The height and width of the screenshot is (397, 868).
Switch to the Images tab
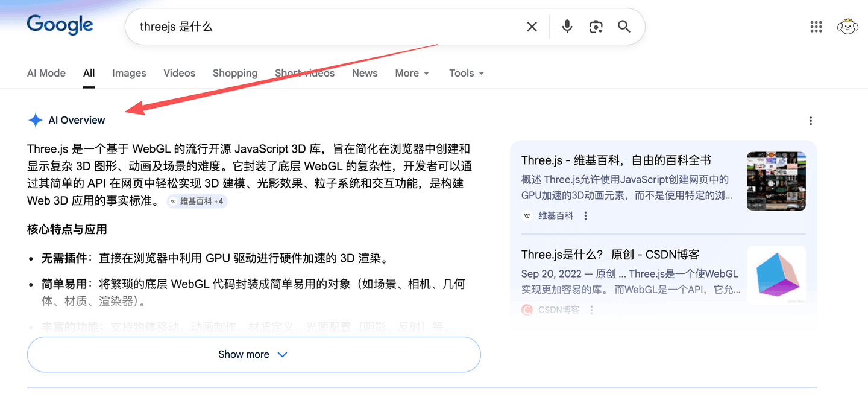pyautogui.click(x=129, y=73)
